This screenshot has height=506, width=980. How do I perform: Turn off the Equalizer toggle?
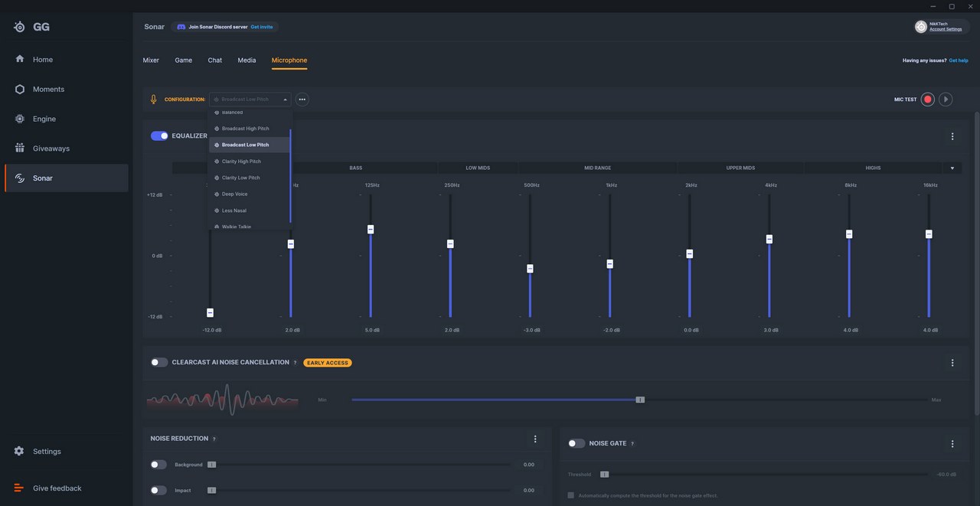(x=159, y=135)
